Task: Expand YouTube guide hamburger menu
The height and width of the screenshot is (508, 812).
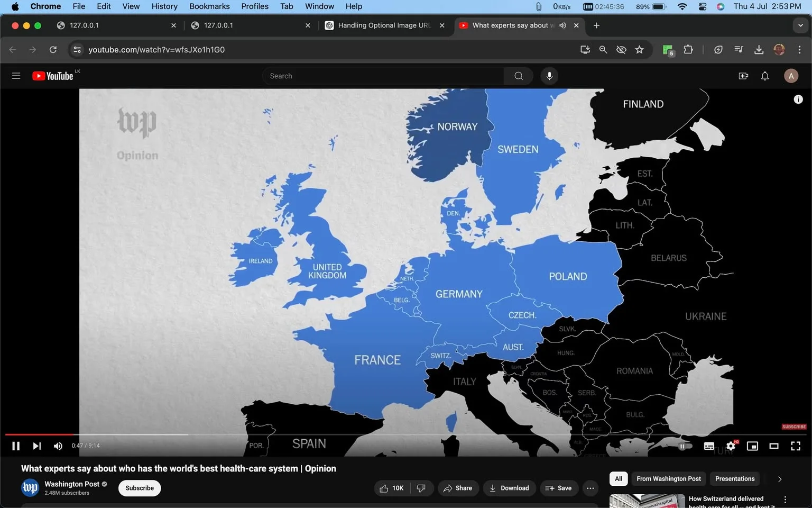Action: [x=16, y=76]
